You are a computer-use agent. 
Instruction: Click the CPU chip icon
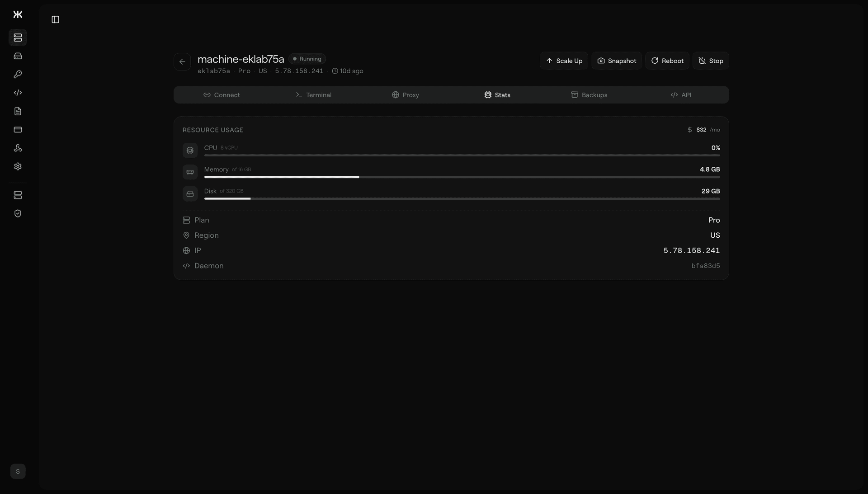pyautogui.click(x=190, y=151)
